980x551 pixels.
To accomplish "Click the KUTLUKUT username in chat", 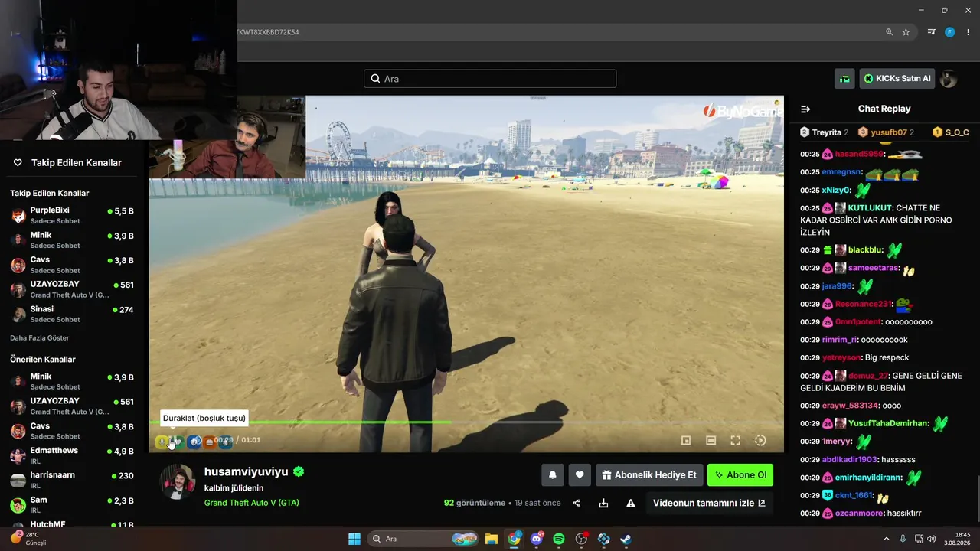I will pyautogui.click(x=871, y=208).
